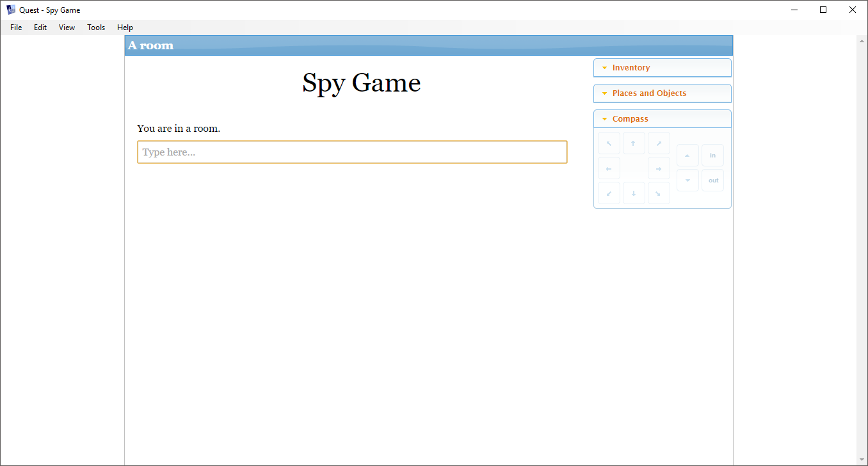Open the Help menu

point(125,28)
